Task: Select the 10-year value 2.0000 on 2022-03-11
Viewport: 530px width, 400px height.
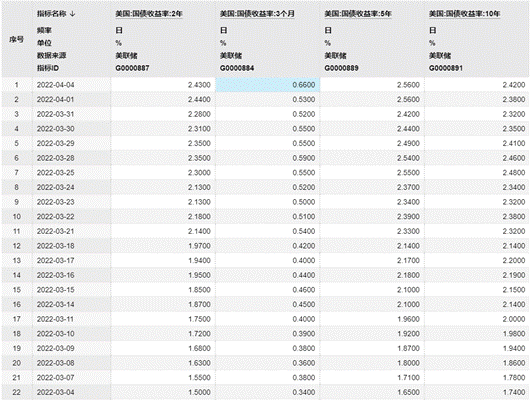Action: point(477,319)
